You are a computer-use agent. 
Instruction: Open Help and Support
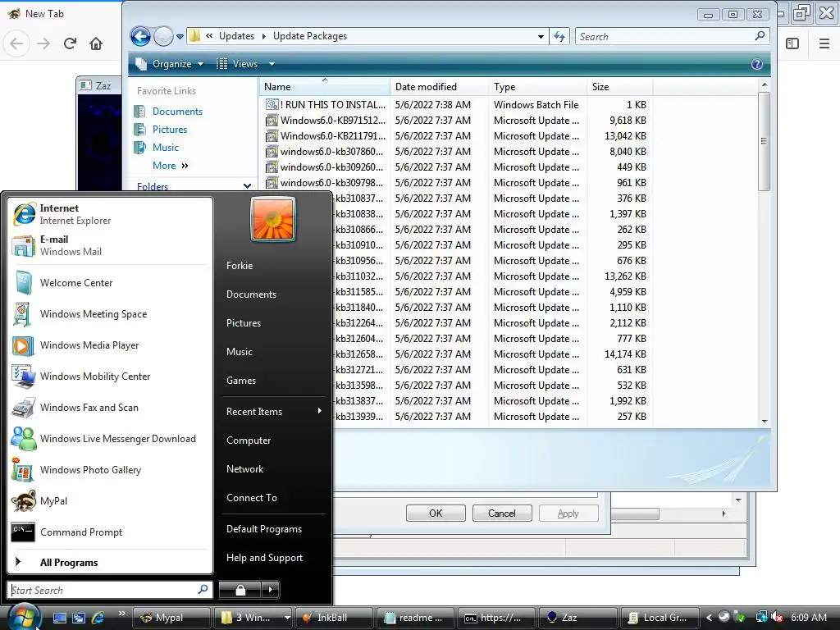coord(274,558)
